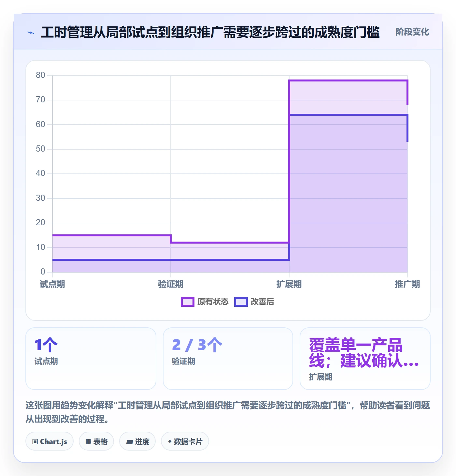Open the Chart.js tag
The image size is (456, 476).
pyautogui.click(x=50, y=441)
